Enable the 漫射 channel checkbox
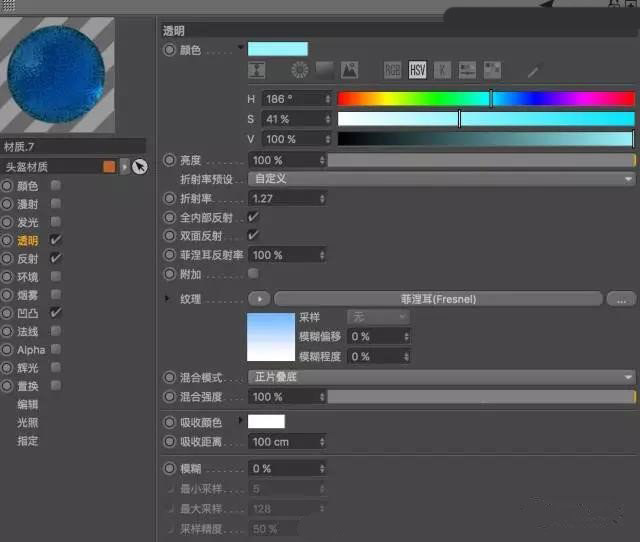Viewport: 640px width, 542px height. 56,203
